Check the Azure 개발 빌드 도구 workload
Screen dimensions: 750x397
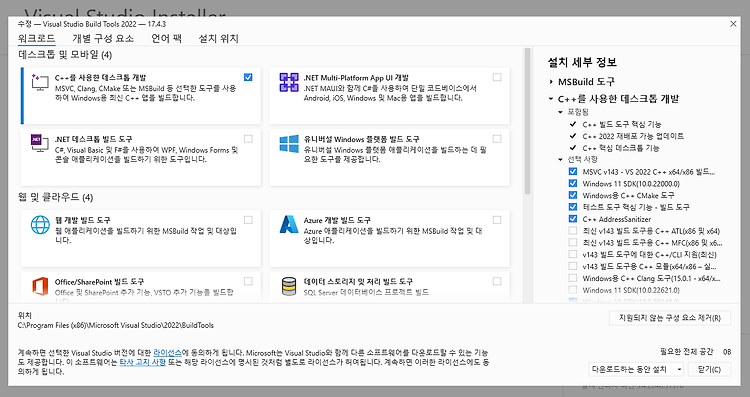tap(497, 220)
